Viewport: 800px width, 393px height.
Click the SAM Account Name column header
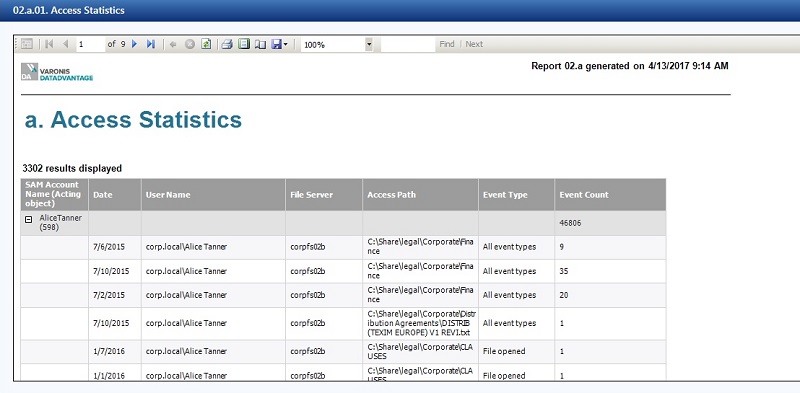click(55, 194)
